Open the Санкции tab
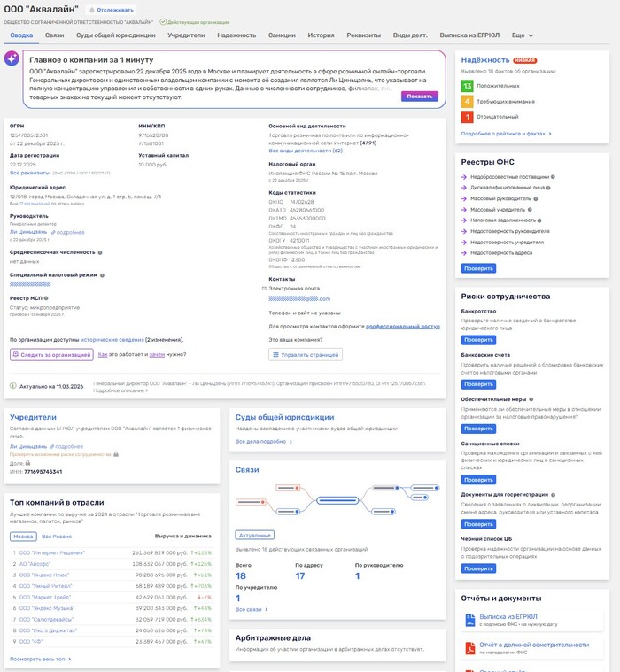 (282, 35)
